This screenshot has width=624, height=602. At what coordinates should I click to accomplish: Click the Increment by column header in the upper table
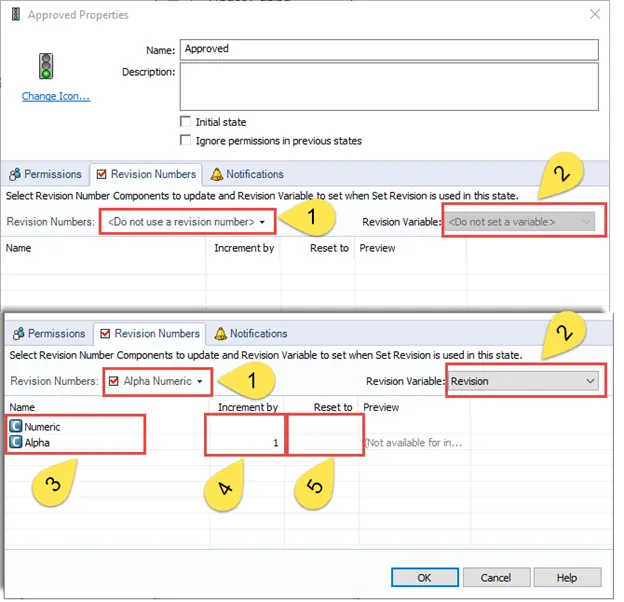[x=244, y=248]
